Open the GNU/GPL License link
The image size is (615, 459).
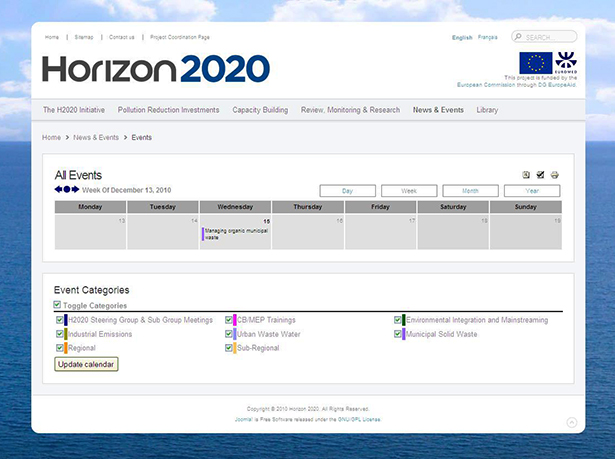pos(359,419)
